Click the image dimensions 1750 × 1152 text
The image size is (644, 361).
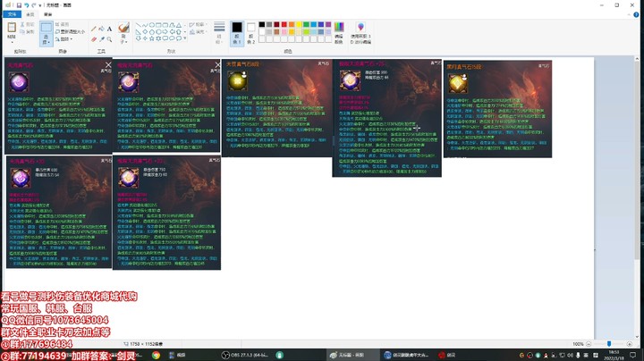[x=146, y=344]
